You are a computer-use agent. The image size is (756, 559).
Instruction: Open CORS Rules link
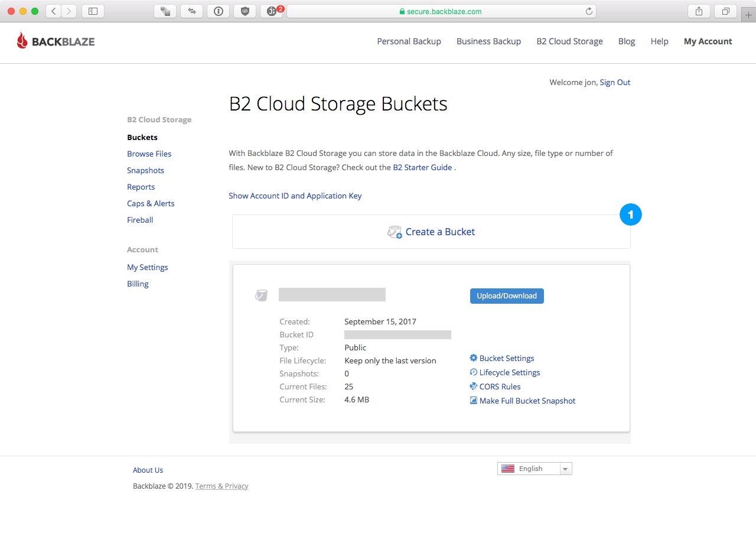pos(500,386)
